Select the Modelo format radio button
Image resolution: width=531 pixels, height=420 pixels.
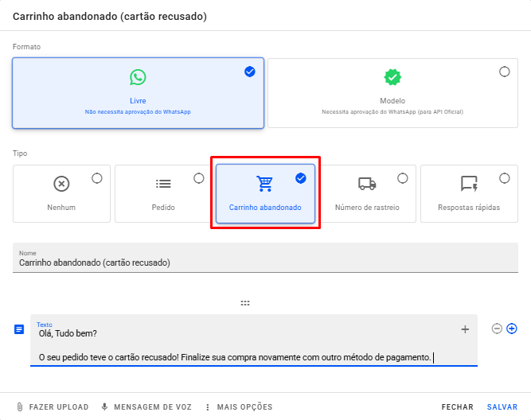[504, 72]
